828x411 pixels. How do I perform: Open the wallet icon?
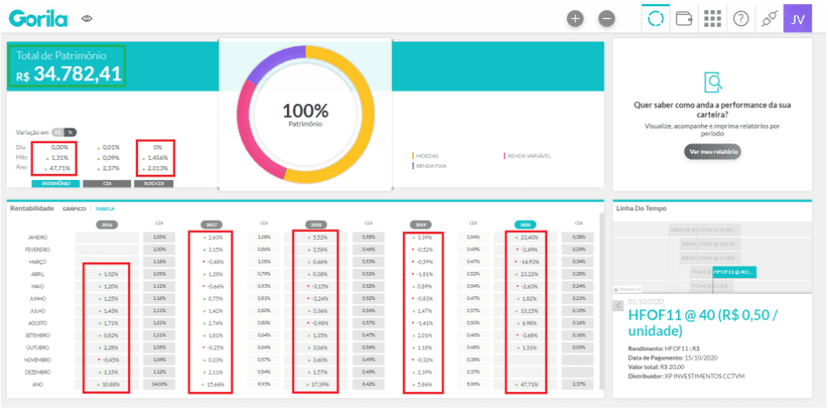(684, 19)
